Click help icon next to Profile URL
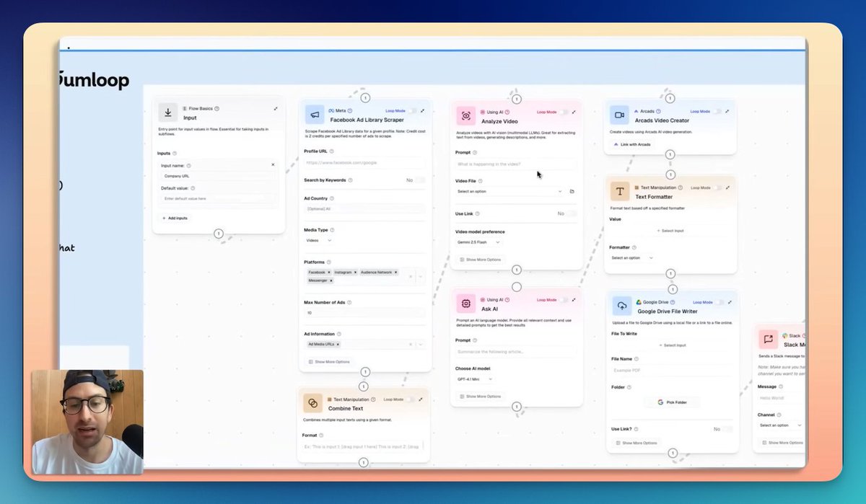The height and width of the screenshot is (504, 866). point(331,151)
